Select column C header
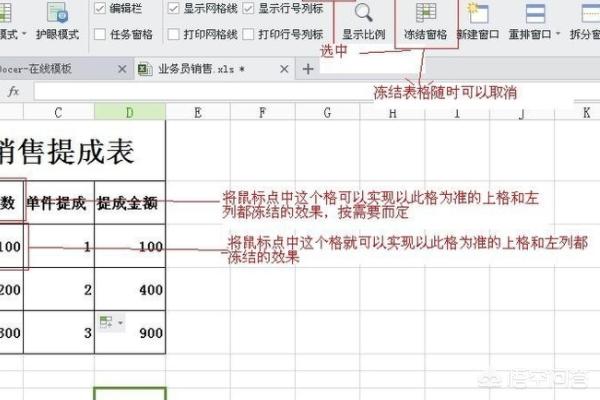Image resolution: width=600 pixels, height=400 pixels. pyautogui.click(x=59, y=113)
